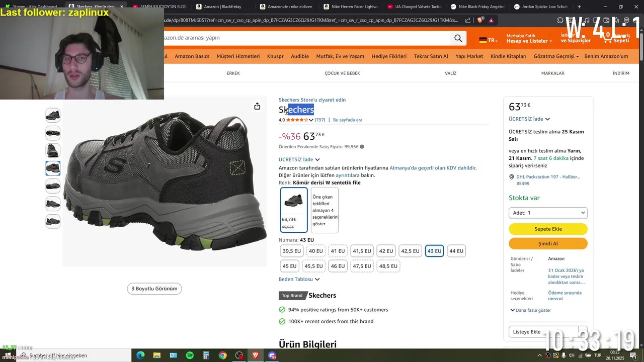Click the Amazon search input field
Screen dimensions: 644x362
pyautogui.click(x=307, y=38)
